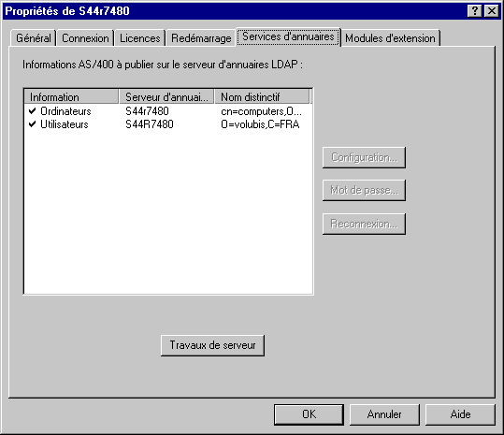Open the Modules d'extension tab
Image resolution: width=504 pixels, height=435 pixels.
click(x=390, y=38)
